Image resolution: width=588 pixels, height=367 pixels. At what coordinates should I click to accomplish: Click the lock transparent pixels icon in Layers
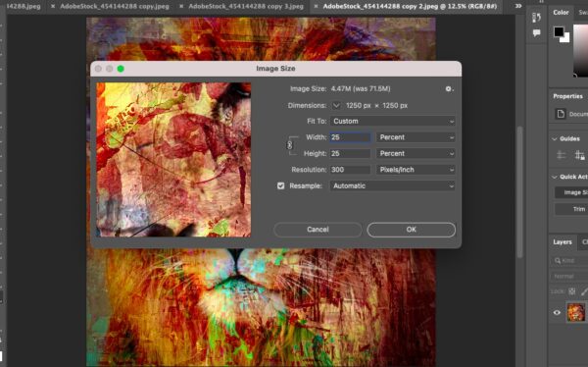[x=572, y=291]
